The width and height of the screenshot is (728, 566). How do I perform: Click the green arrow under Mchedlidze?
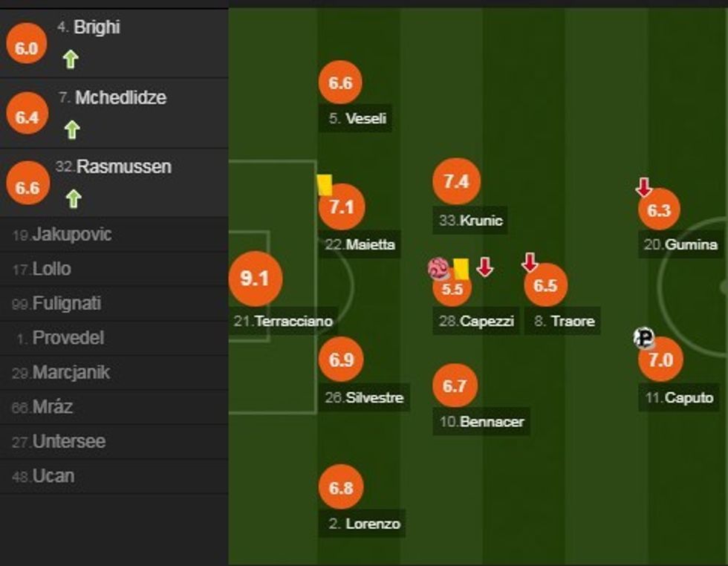click(71, 130)
